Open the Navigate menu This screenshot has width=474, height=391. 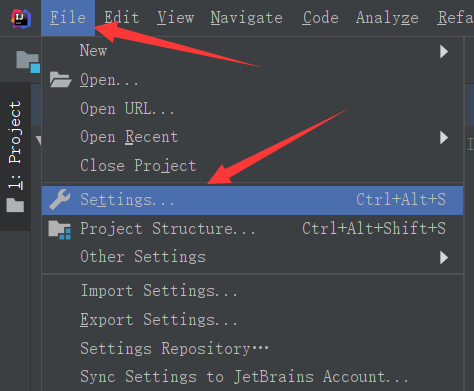click(246, 18)
